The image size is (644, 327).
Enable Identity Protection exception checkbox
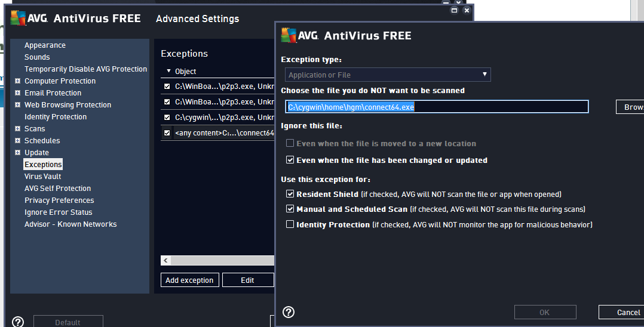[290, 225]
